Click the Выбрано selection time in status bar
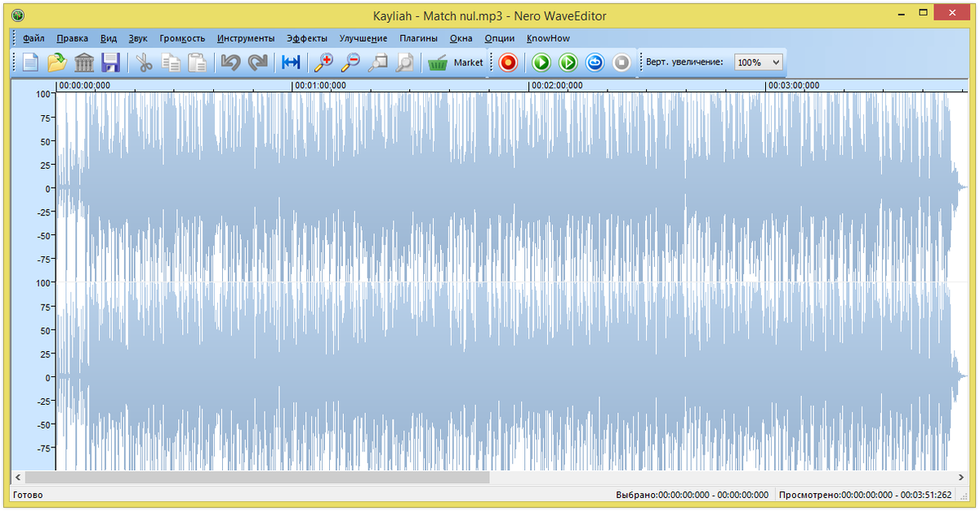The image size is (980, 511). point(693,495)
